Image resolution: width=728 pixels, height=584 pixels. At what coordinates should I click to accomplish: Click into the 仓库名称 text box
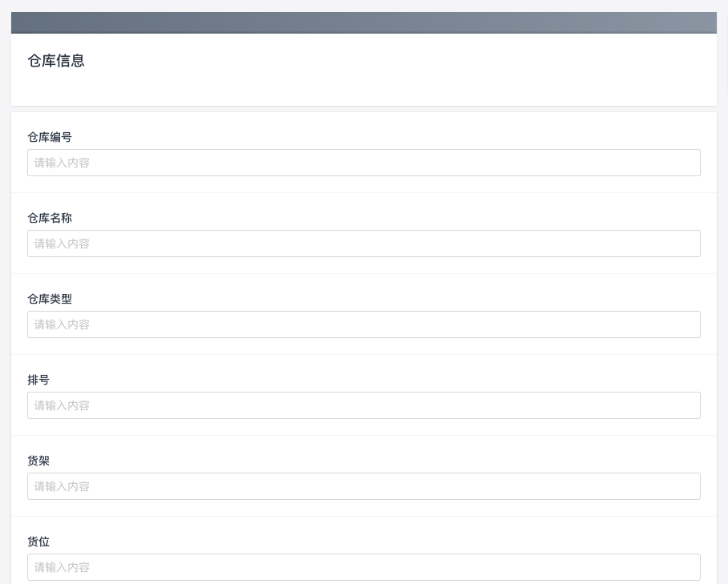click(363, 244)
